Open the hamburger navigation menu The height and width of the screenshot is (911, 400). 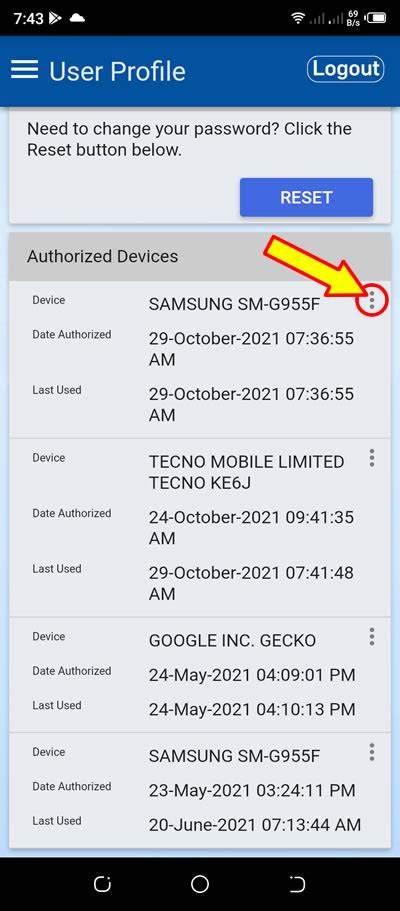(x=24, y=70)
